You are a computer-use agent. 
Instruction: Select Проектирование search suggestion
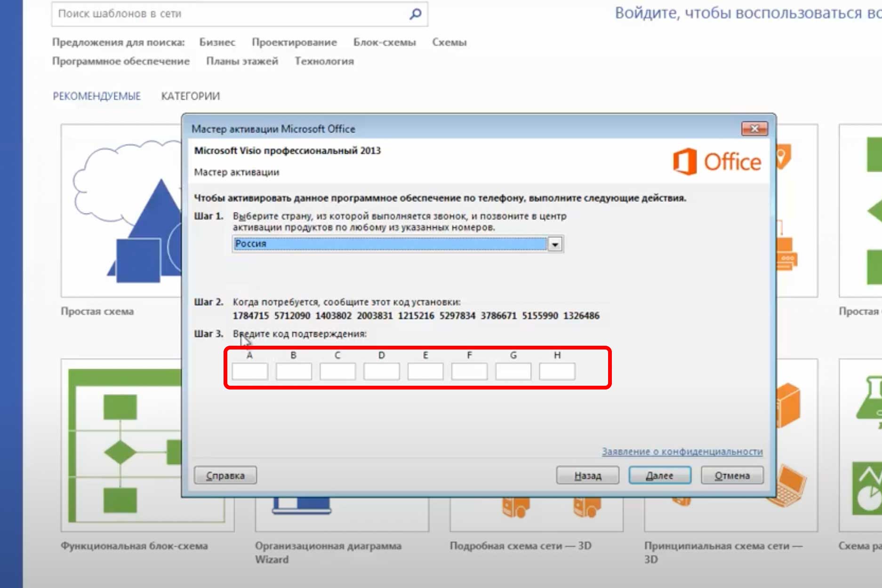(294, 42)
